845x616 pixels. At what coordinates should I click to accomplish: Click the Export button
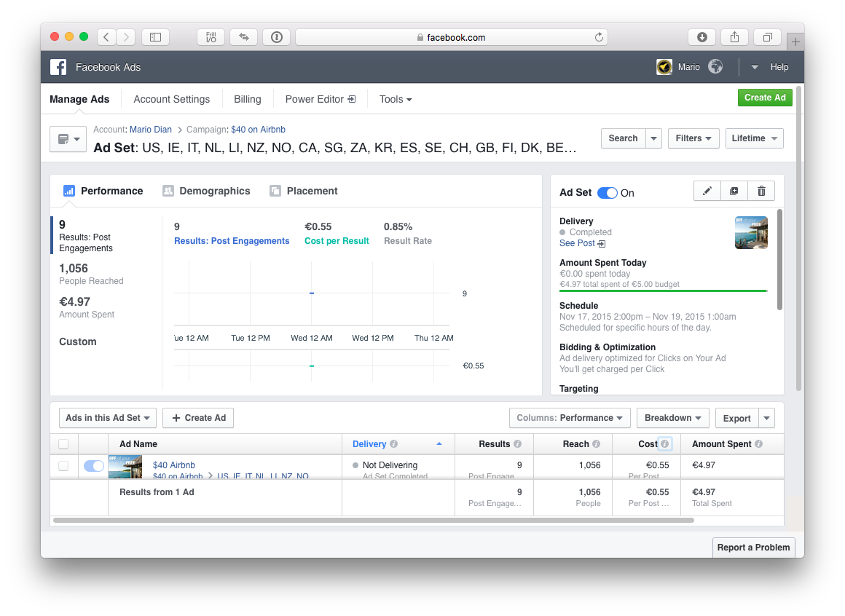click(736, 418)
